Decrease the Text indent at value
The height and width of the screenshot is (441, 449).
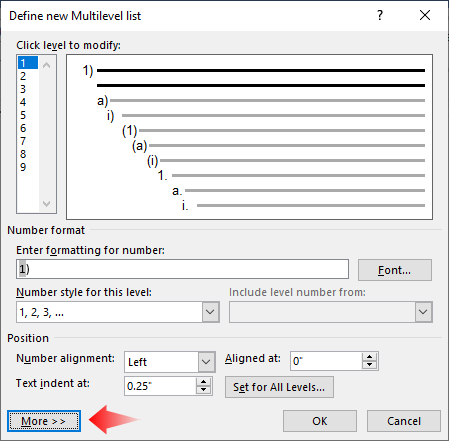(x=203, y=390)
